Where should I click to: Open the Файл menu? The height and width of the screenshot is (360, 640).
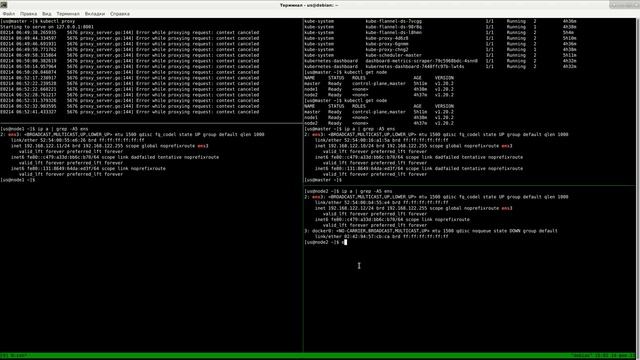tap(9, 14)
